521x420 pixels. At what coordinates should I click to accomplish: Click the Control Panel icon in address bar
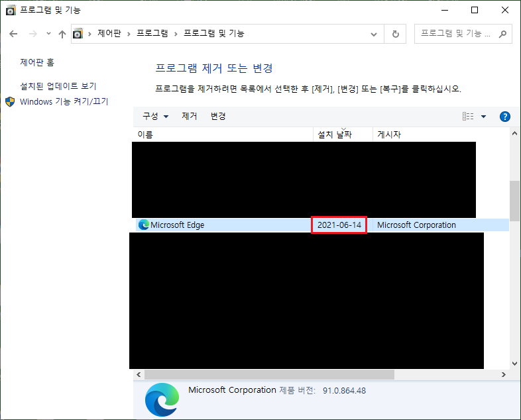pyautogui.click(x=78, y=34)
